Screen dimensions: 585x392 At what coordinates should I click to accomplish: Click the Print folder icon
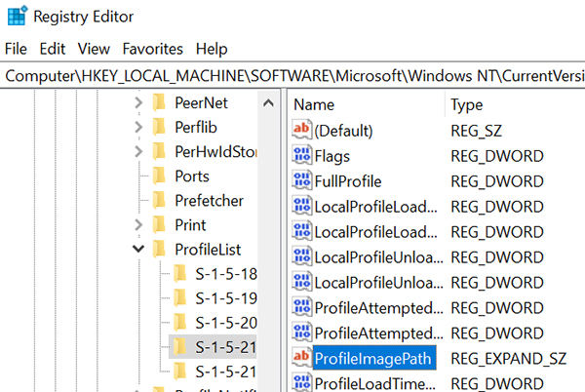pos(159,224)
